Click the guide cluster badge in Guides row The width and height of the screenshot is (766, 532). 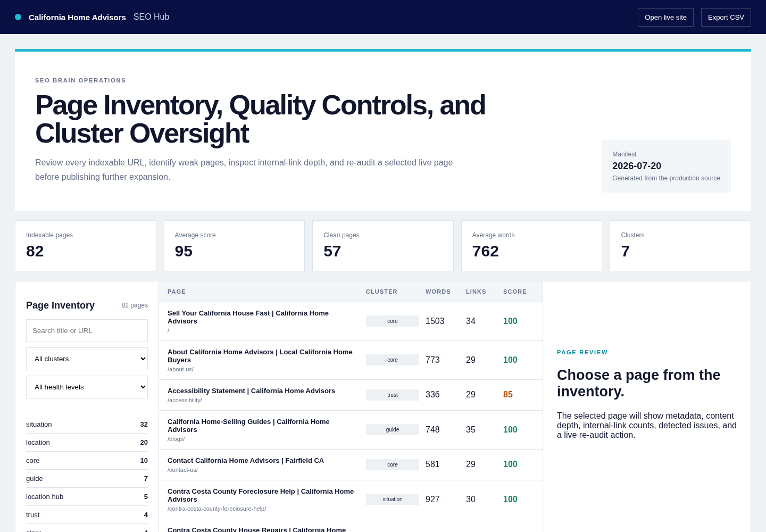coord(393,429)
